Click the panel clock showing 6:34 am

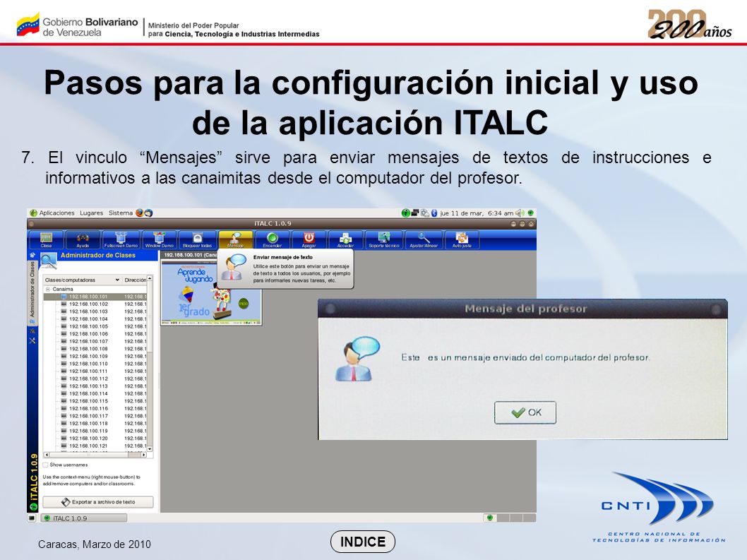[x=477, y=213]
